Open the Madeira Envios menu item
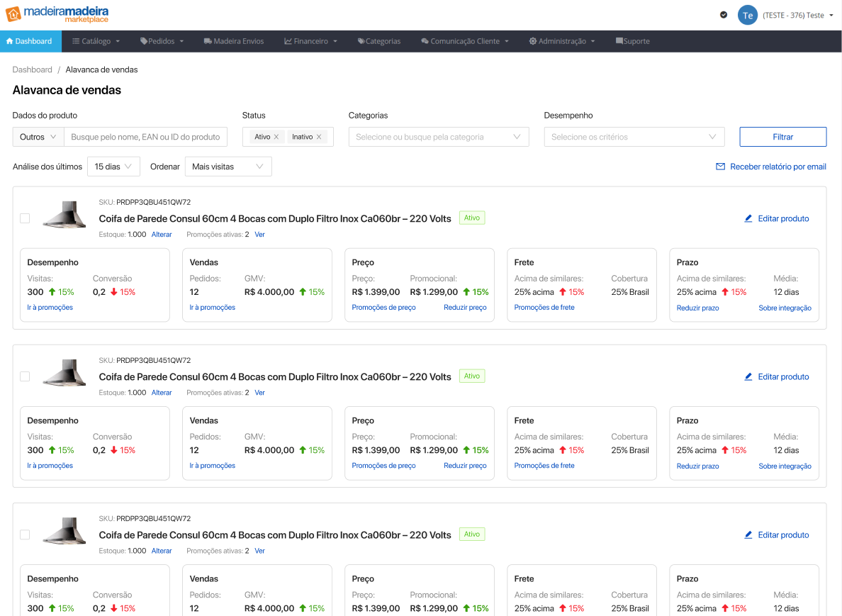842x616 pixels. point(233,41)
